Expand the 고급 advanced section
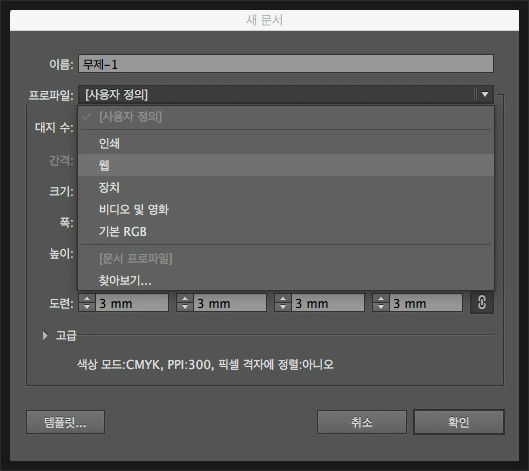 45,335
